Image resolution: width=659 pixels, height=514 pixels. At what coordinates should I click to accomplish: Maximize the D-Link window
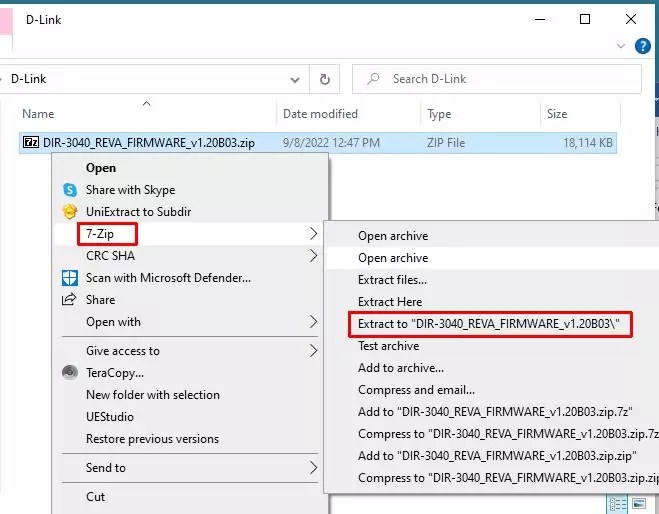coord(585,19)
